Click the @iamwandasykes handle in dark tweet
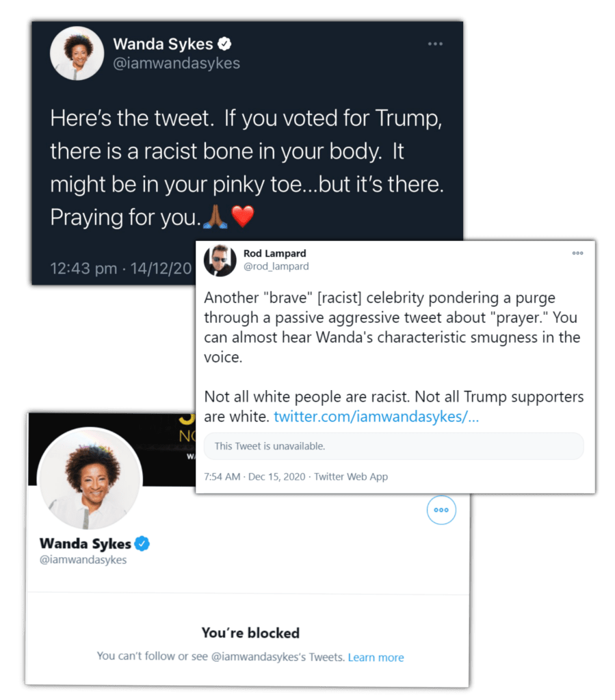 pyautogui.click(x=176, y=64)
